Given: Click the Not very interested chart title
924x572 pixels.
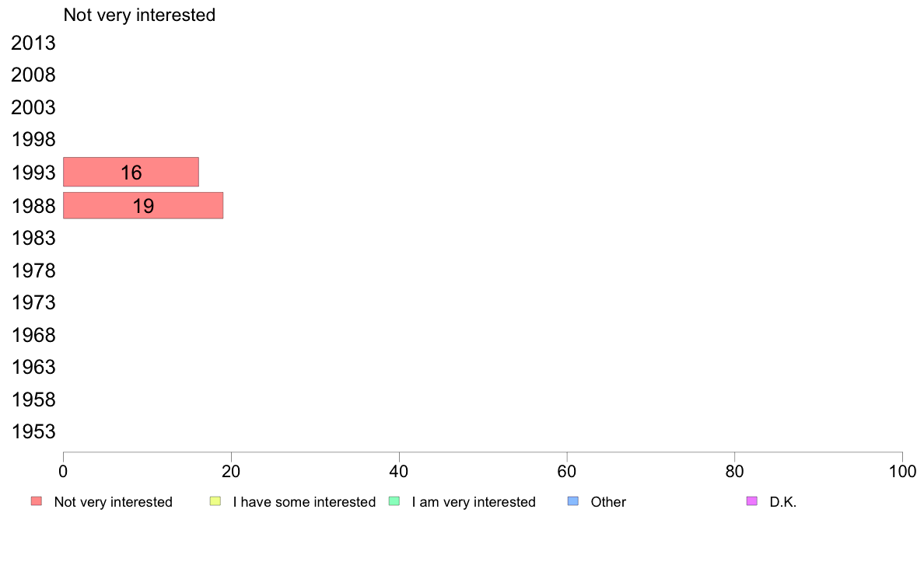Looking at the screenshot, I should click(x=139, y=15).
